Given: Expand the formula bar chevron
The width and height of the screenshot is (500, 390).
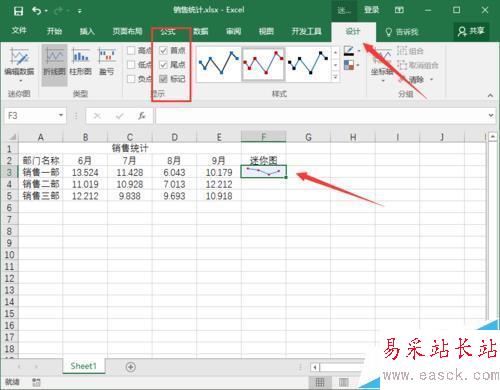Looking at the screenshot, I should (491, 115).
